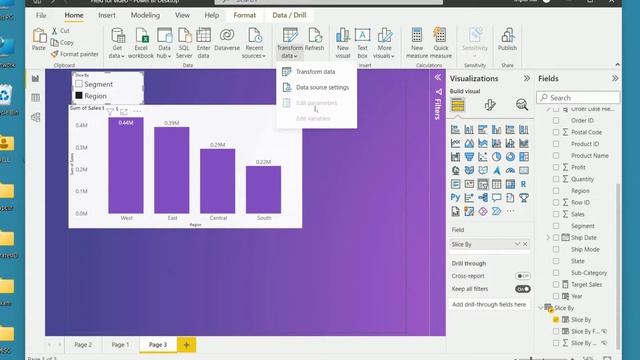The width and height of the screenshot is (640, 360).
Task: Choose Transform data in the dropdown menu
Action: [x=316, y=71]
